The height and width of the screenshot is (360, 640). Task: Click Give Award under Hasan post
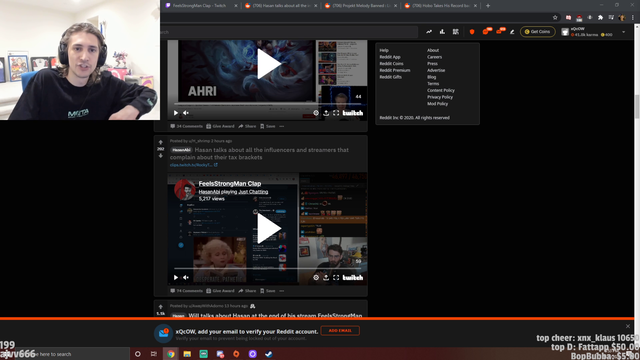(220, 291)
